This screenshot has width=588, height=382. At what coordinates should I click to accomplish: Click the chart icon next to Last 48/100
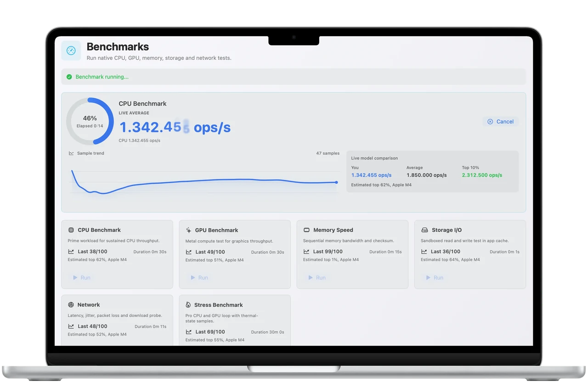(x=71, y=326)
